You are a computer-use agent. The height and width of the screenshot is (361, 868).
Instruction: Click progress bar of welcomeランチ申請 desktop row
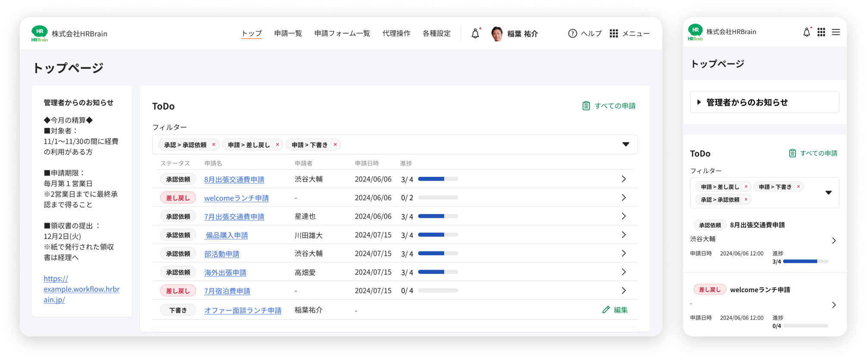coord(438,198)
